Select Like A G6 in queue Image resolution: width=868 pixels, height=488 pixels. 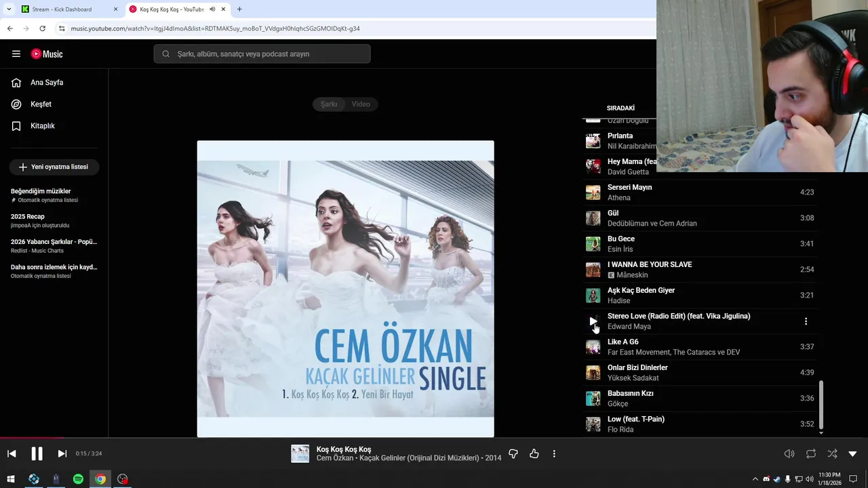[700, 347]
